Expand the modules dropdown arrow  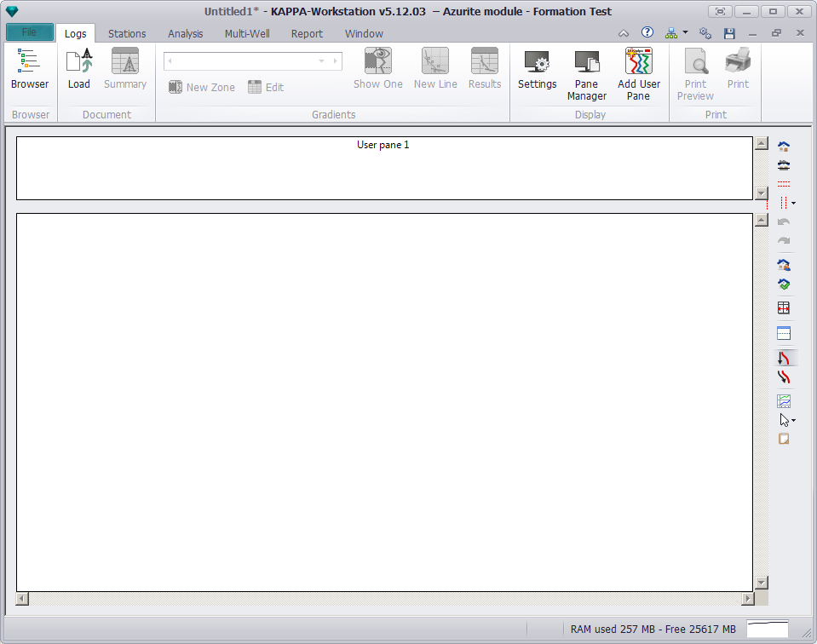685,32
